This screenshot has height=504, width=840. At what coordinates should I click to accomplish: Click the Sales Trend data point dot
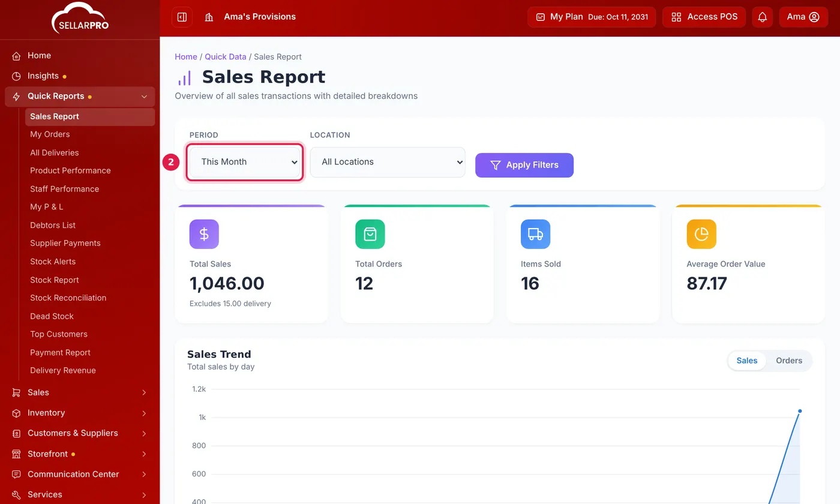800,411
